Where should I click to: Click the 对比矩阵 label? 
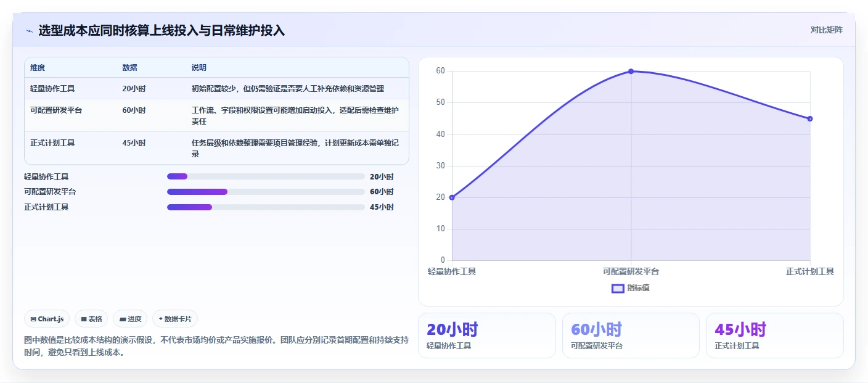coord(826,30)
